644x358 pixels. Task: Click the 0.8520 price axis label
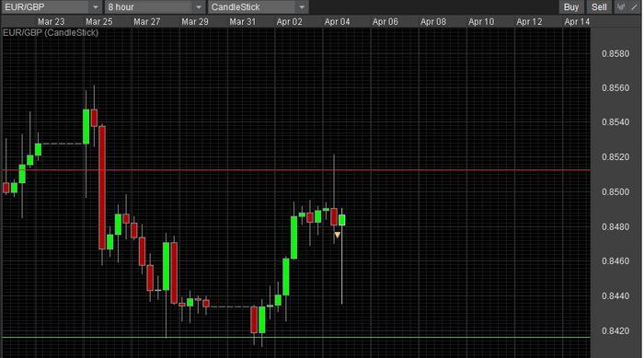[x=615, y=157]
